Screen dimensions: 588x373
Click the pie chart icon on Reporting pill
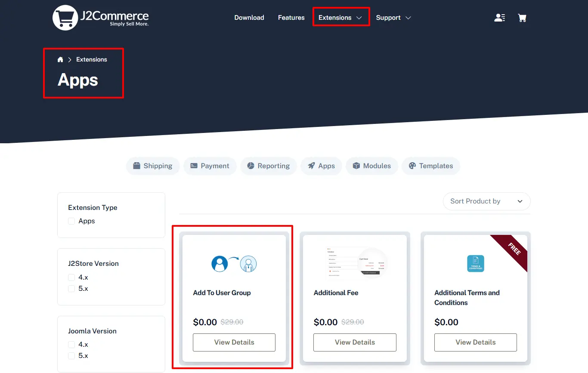251,166
